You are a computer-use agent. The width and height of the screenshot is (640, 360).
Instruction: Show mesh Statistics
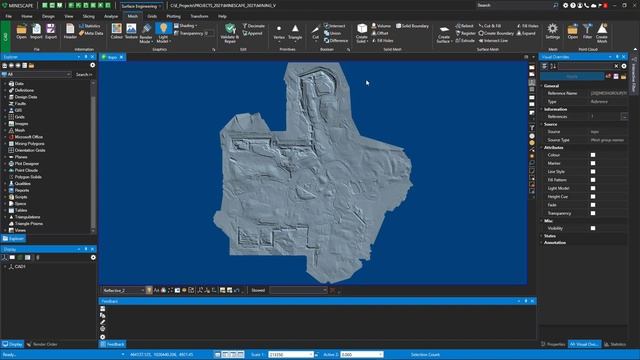click(90, 26)
